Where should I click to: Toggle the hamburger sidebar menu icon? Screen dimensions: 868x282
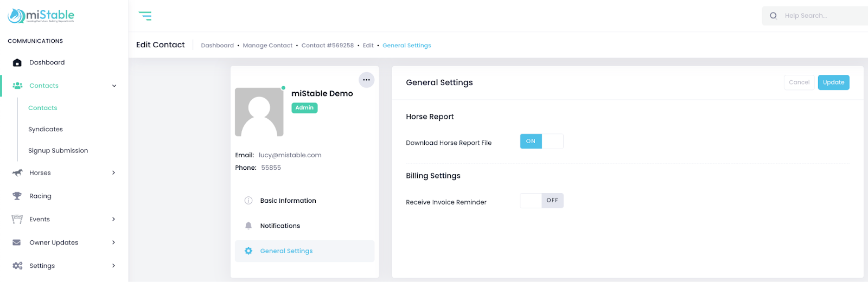click(145, 16)
